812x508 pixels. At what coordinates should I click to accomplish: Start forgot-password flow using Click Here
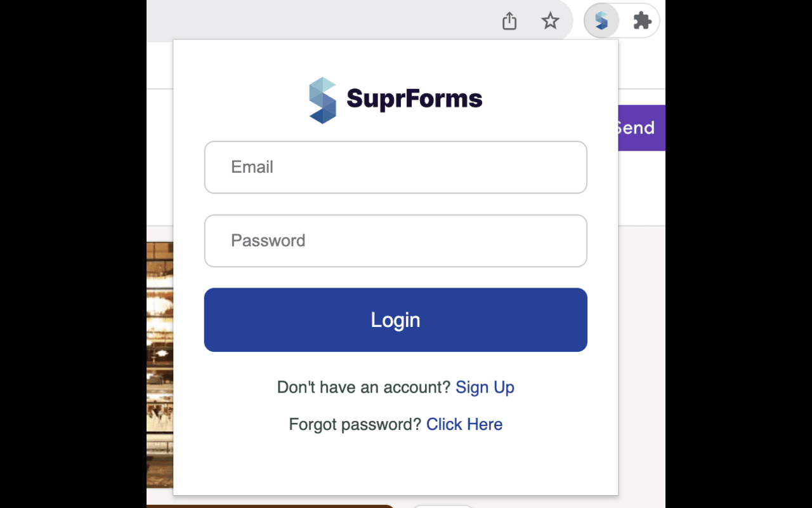[x=464, y=424]
